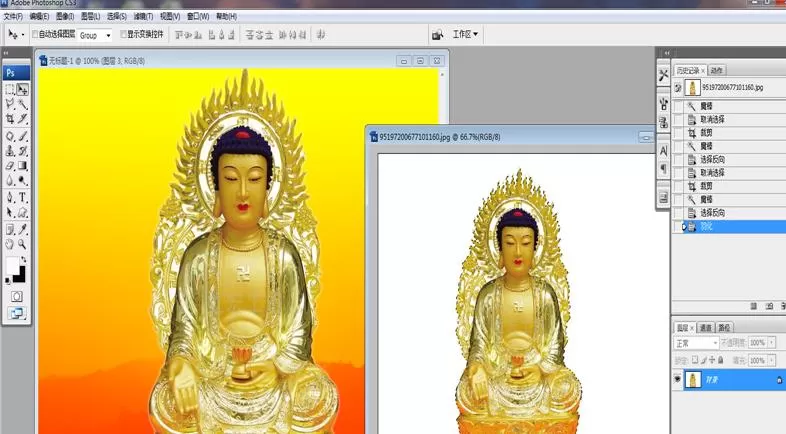Click the swap foreground/background colors arrow
Image resolution: width=786 pixels, height=434 pixels.
pyautogui.click(x=23, y=260)
